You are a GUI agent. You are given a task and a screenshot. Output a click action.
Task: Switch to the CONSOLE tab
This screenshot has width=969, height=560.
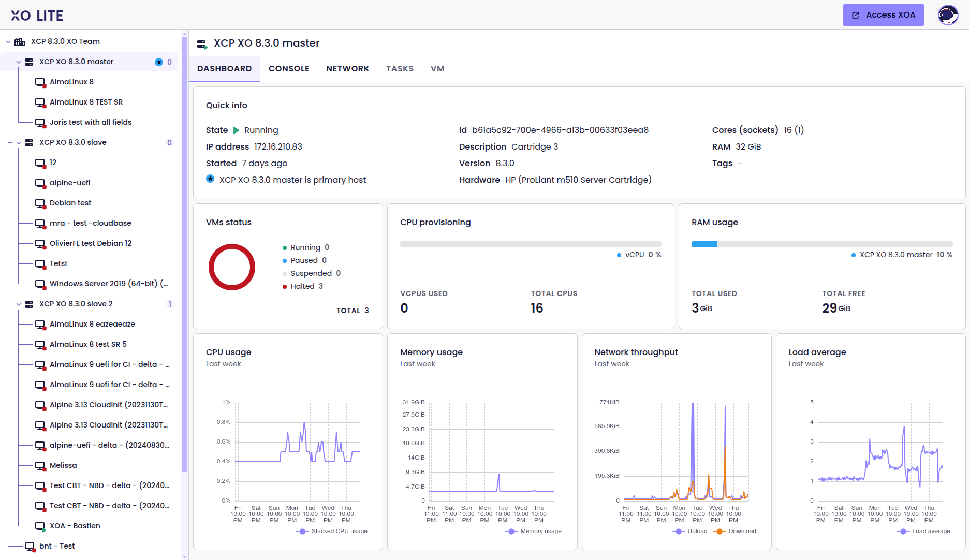289,69
